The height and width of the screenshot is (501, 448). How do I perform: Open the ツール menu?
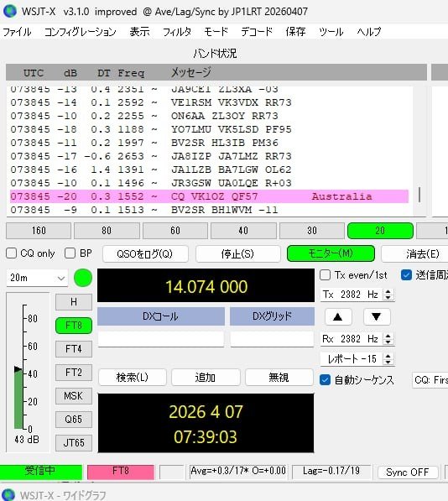pyautogui.click(x=331, y=32)
